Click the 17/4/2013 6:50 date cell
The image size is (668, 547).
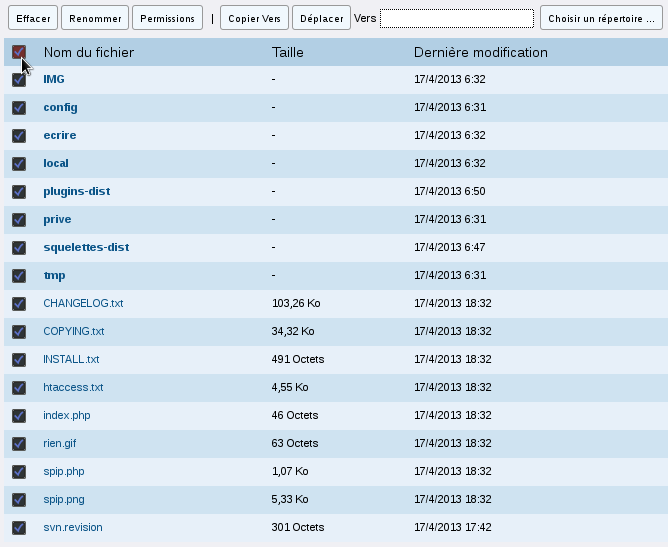(450, 191)
